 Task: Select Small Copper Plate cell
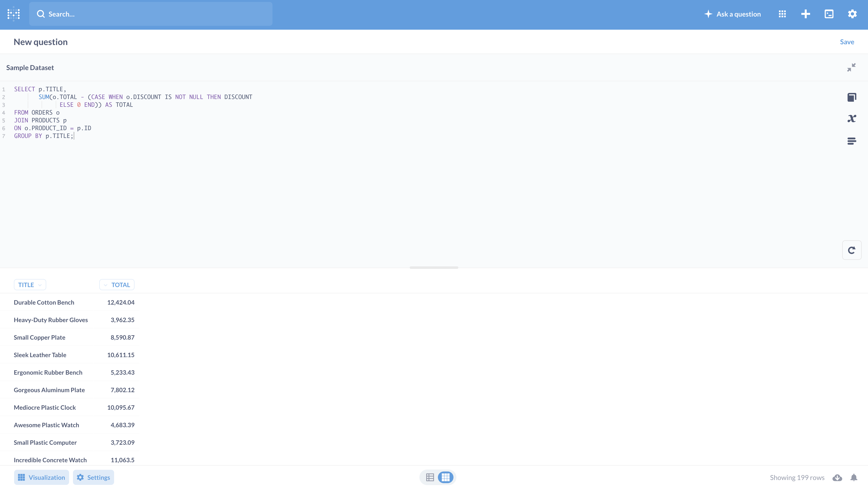click(x=39, y=337)
